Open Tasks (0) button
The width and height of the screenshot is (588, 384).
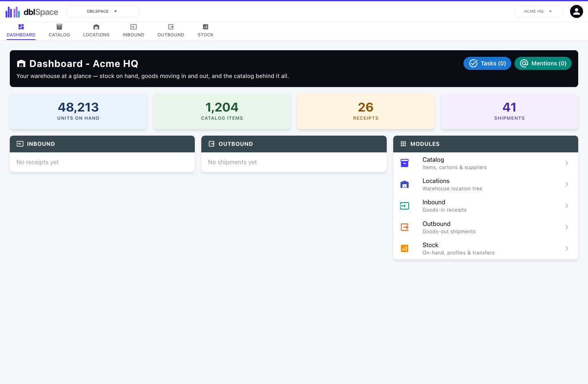tap(487, 63)
